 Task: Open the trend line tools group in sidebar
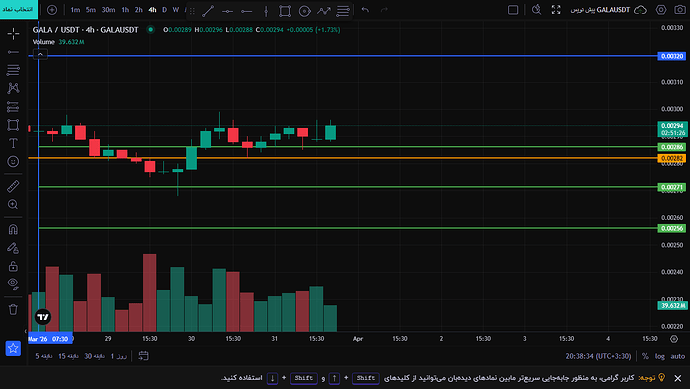[13, 52]
